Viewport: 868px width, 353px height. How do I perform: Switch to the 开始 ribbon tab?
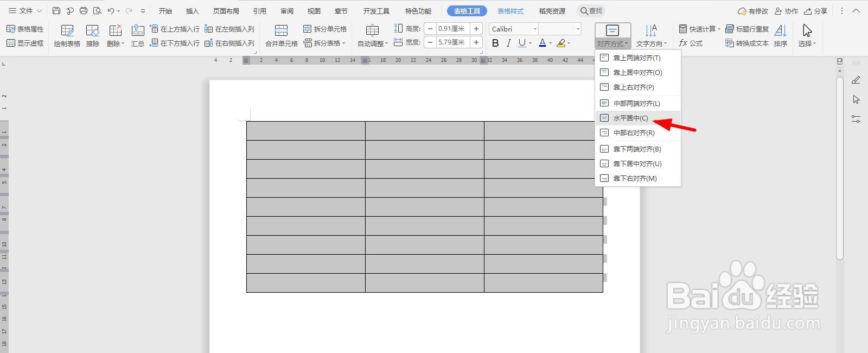click(165, 11)
